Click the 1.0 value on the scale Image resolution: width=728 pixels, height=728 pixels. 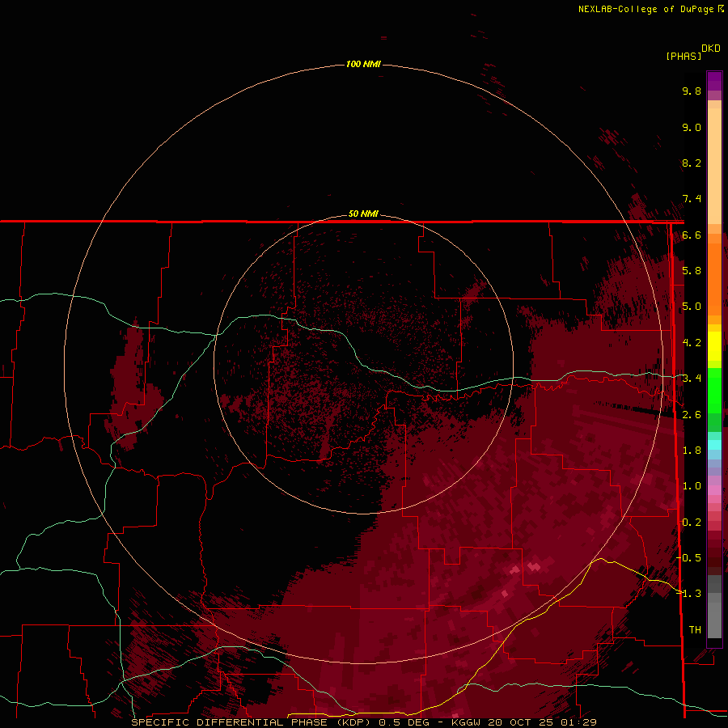692,486
